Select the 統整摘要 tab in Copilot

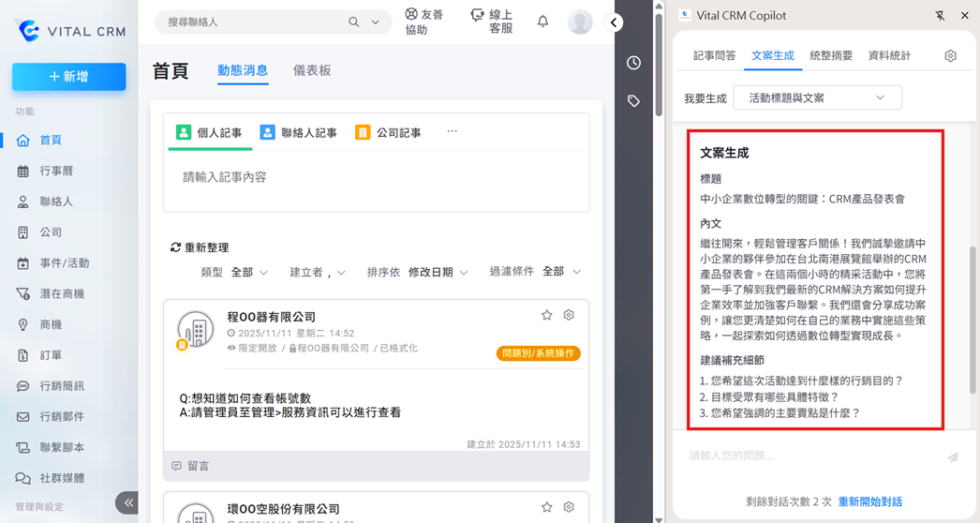pyautogui.click(x=830, y=56)
